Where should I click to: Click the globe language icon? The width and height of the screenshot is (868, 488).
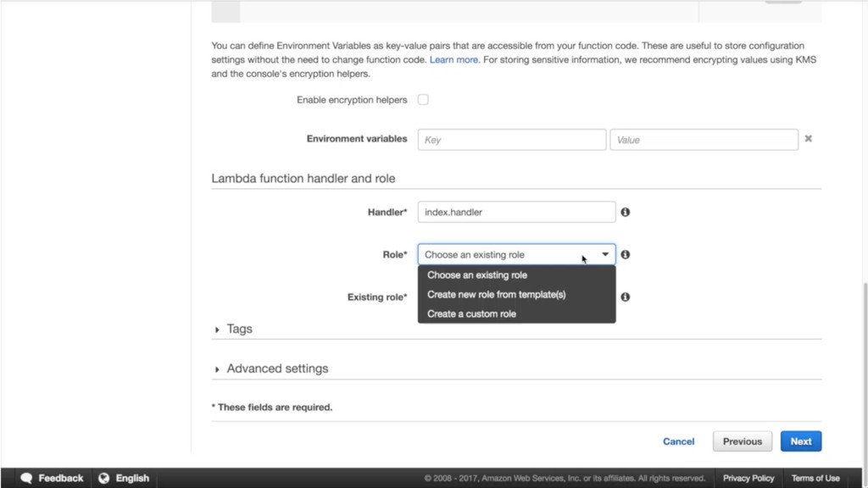104,478
